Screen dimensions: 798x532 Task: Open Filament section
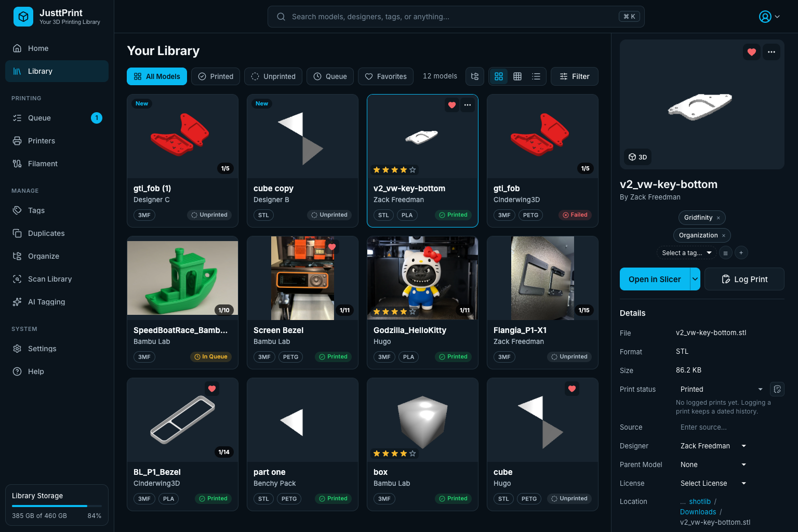pos(57,164)
